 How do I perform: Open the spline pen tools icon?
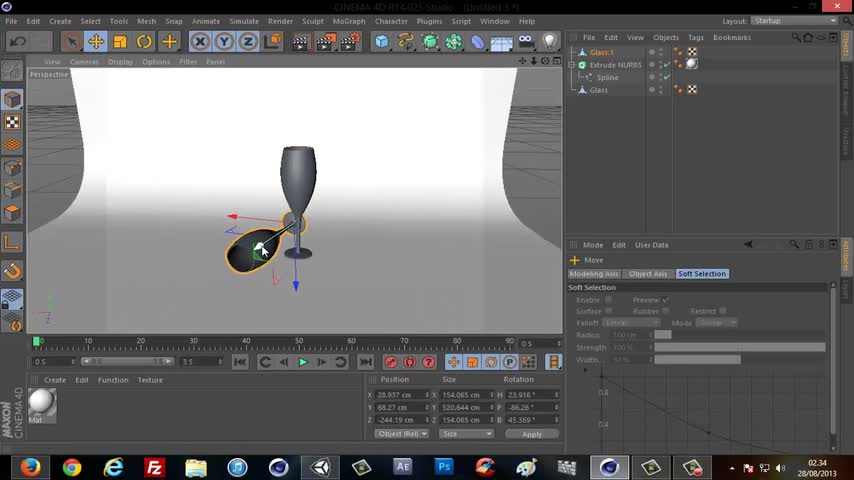406,41
